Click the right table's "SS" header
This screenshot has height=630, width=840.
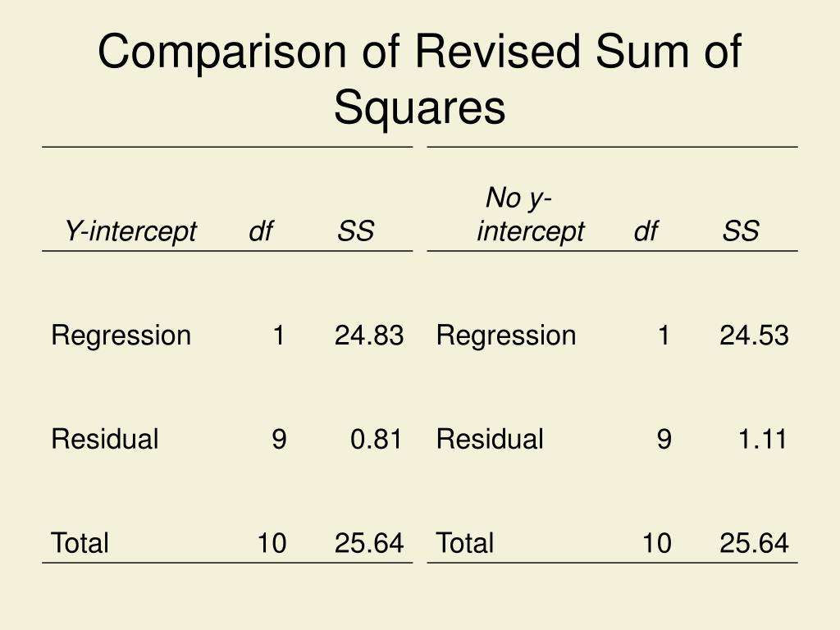pyautogui.click(x=741, y=231)
